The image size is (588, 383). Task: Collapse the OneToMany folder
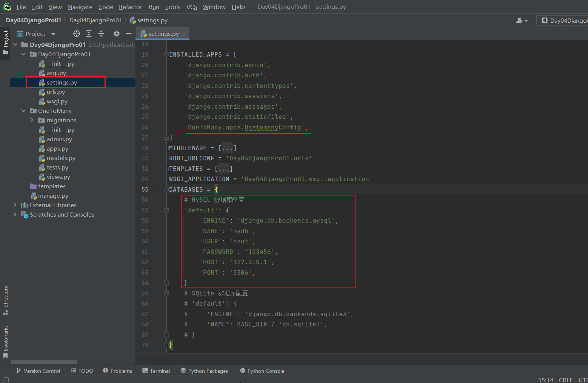23,111
